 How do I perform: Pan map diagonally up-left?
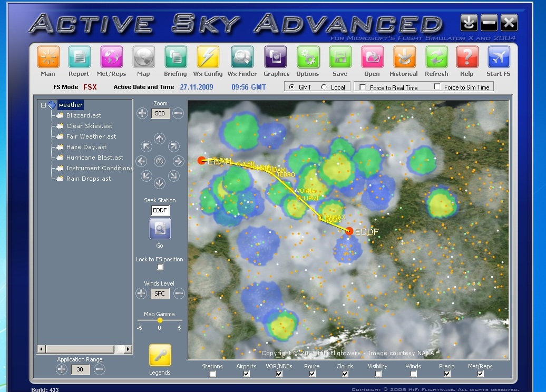pos(147,146)
